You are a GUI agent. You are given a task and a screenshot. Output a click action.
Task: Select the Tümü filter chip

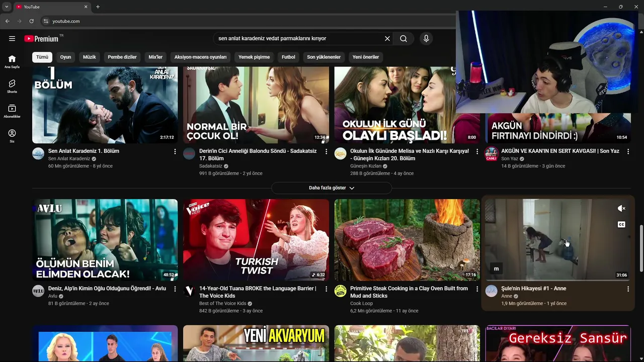(42, 57)
